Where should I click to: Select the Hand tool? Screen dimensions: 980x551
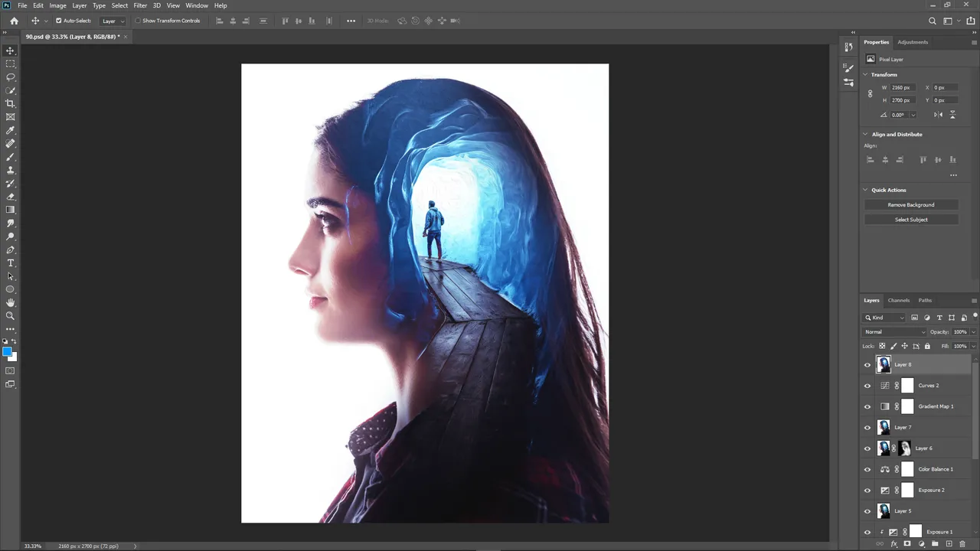point(10,303)
